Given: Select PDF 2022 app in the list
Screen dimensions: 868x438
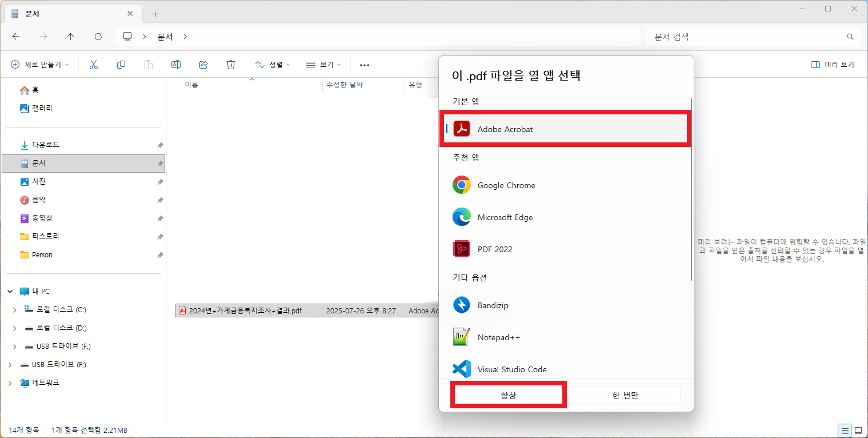Looking at the screenshot, I should [566, 249].
